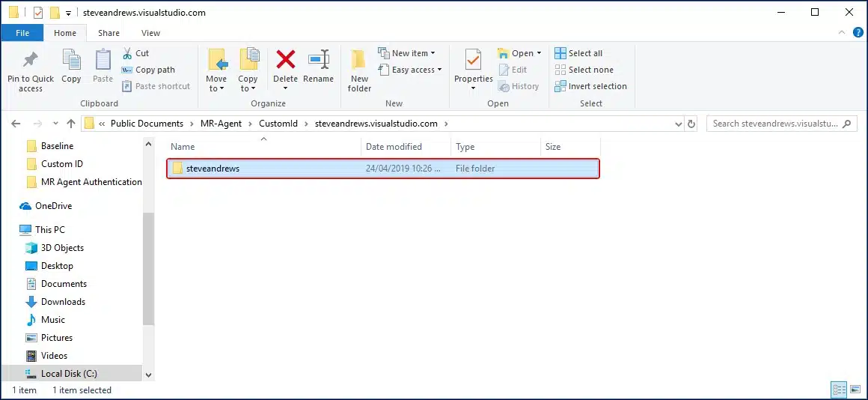868x400 pixels.
Task: Refresh the current folder view
Action: [691, 124]
